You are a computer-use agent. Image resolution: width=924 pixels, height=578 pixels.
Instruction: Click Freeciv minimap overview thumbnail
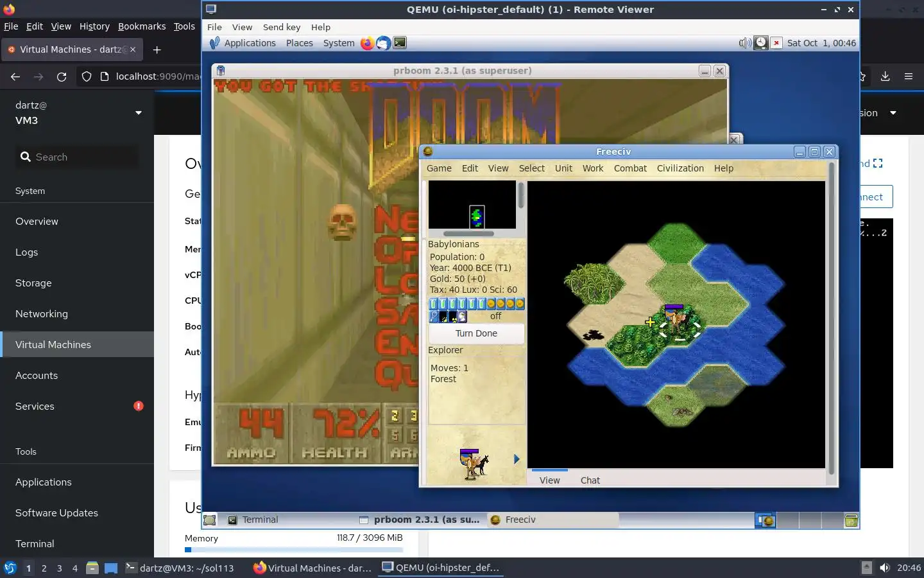coord(472,205)
